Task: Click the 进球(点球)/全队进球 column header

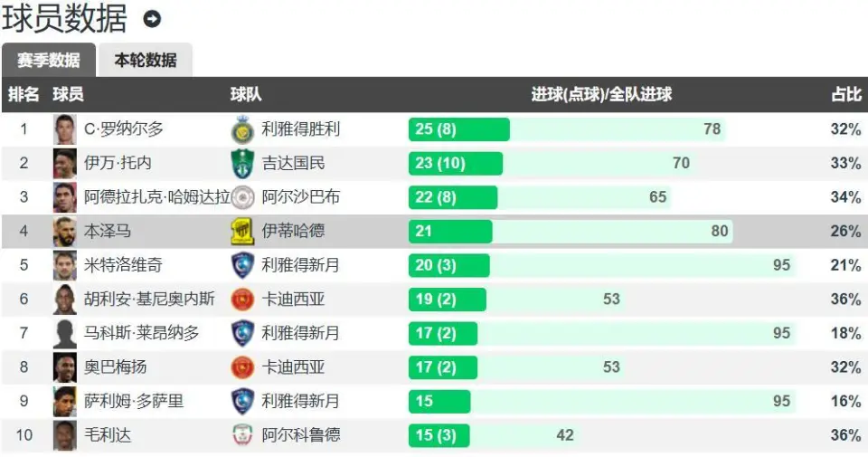Action: point(602,94)
